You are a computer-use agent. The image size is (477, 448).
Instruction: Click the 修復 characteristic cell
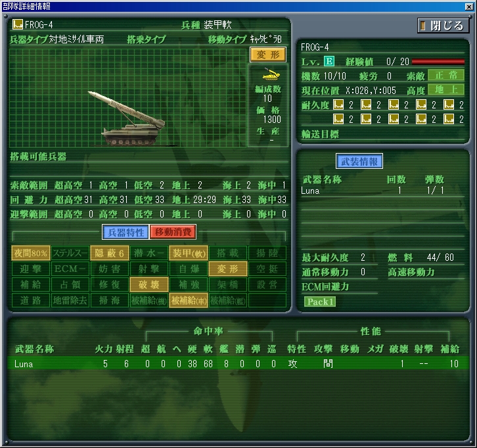pos(110,284)
